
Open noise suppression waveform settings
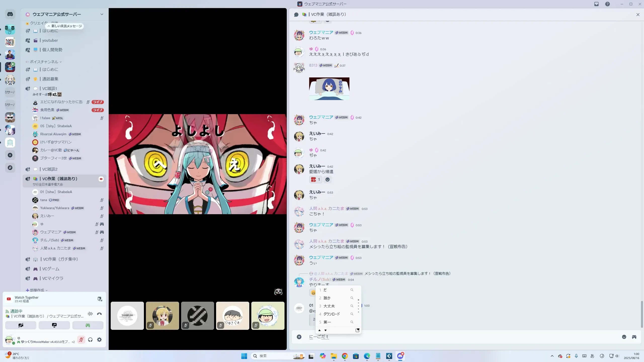click(90, 314)
